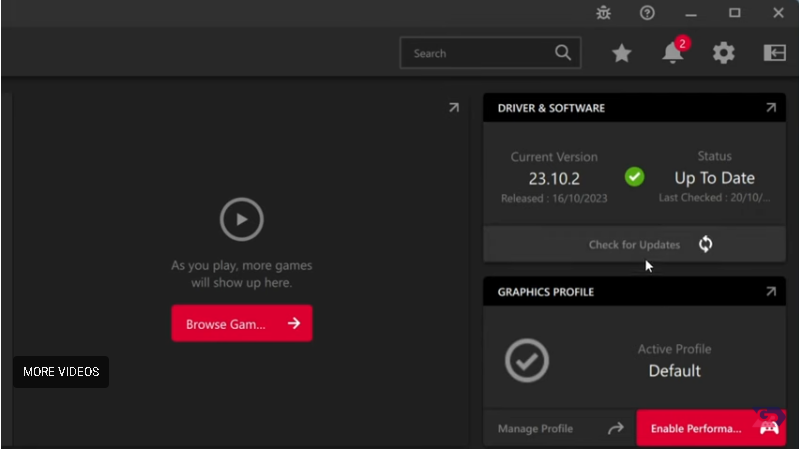Open Manage Profile link
Viewport: 799px width, 450px height.
coord(536,429)
